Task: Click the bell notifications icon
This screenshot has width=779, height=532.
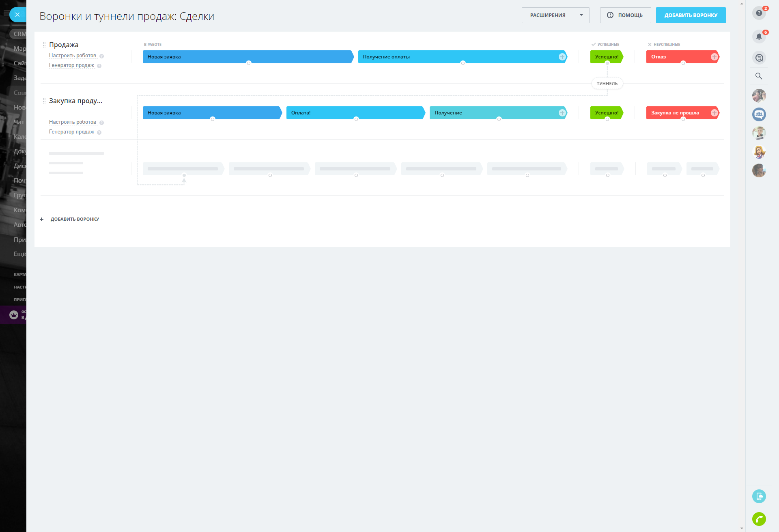Action: [759, 37]
